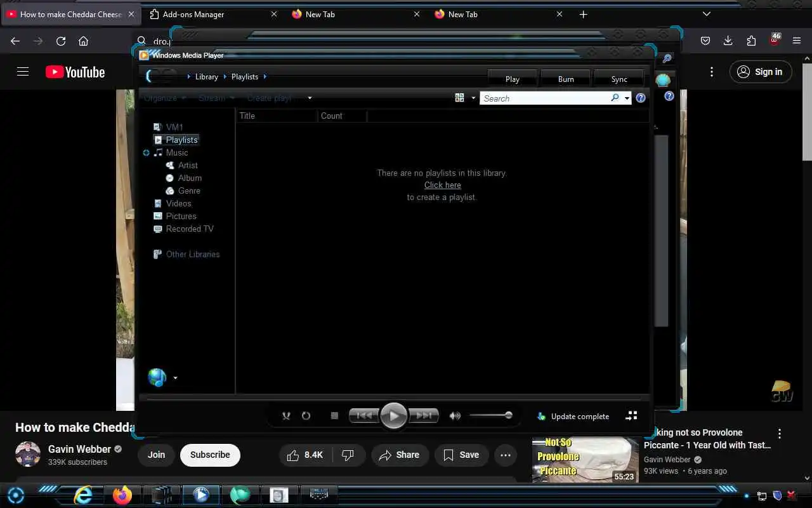Open the Firefox downloads panel
This screenshot has height=508, width=812.
[728, 41]
